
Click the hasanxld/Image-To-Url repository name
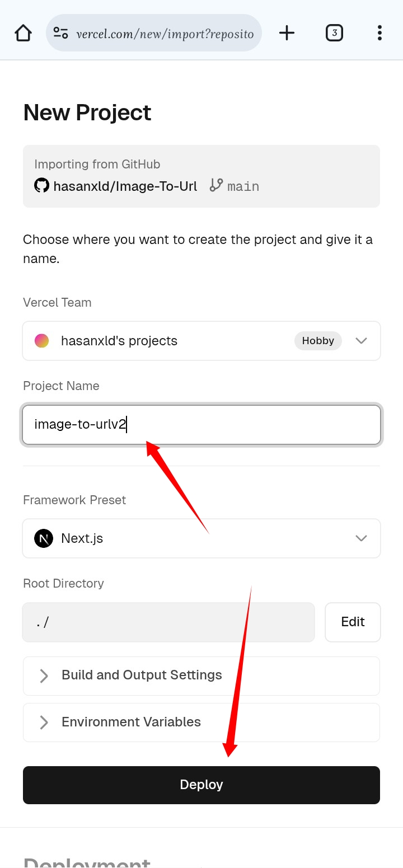click(125, 186)
